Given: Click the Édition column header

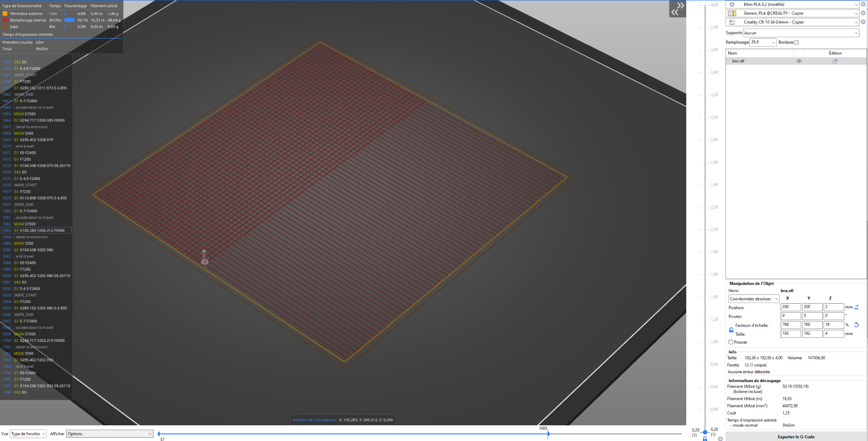Looking at the screenshot, I should [835, 53].
